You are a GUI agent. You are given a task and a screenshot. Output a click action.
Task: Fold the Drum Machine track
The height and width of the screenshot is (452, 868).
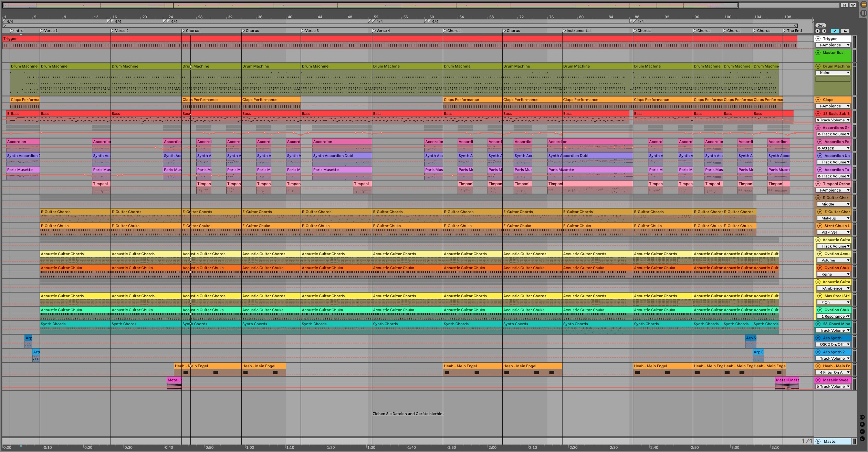[x=818, y=66]
